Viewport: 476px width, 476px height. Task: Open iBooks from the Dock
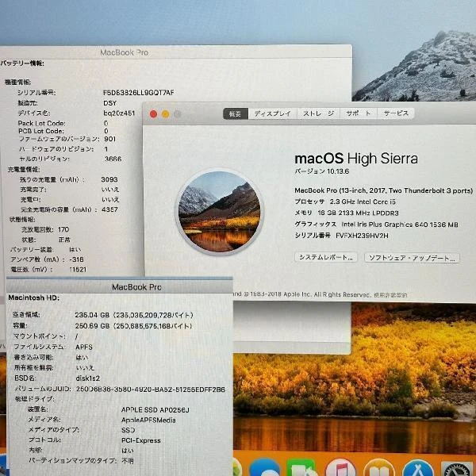click(379, 468)
